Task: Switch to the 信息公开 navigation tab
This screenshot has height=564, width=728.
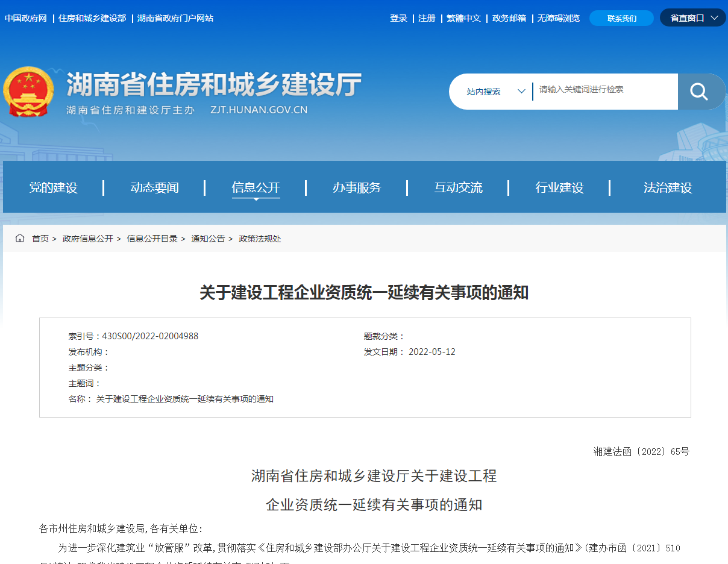Action: click(x=256, y=187)
